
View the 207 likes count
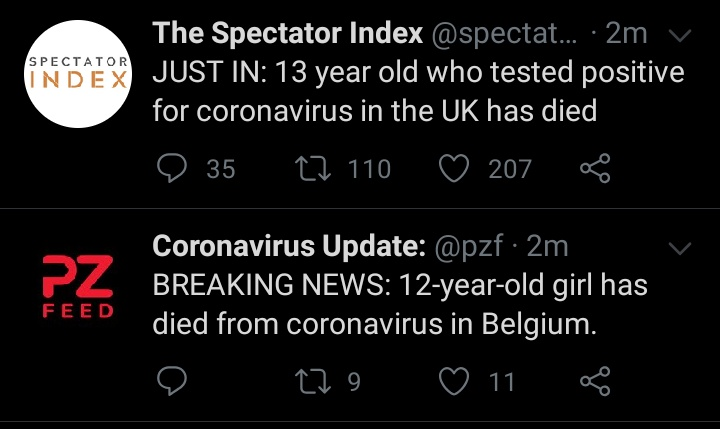[510, 169]
